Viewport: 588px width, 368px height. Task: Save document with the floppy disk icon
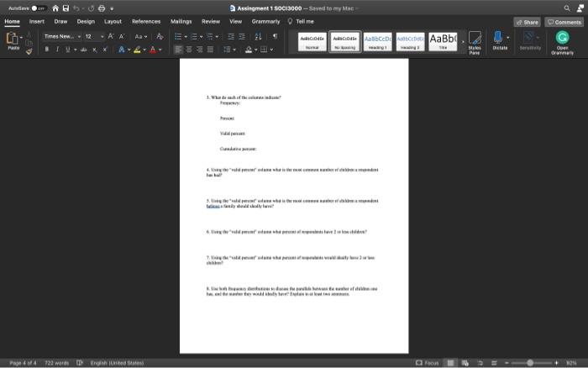coord(66,8)
